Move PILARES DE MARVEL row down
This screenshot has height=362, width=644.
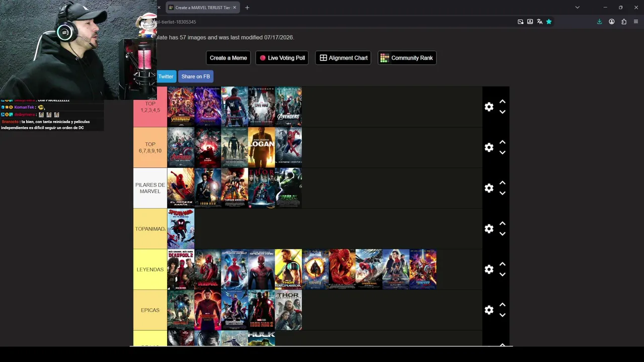click(x=502, y=193)
